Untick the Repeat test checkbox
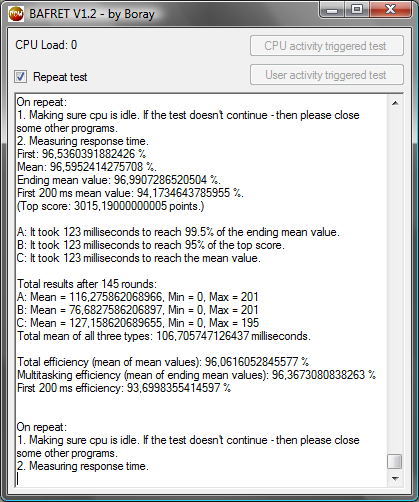 coord(21,77)
